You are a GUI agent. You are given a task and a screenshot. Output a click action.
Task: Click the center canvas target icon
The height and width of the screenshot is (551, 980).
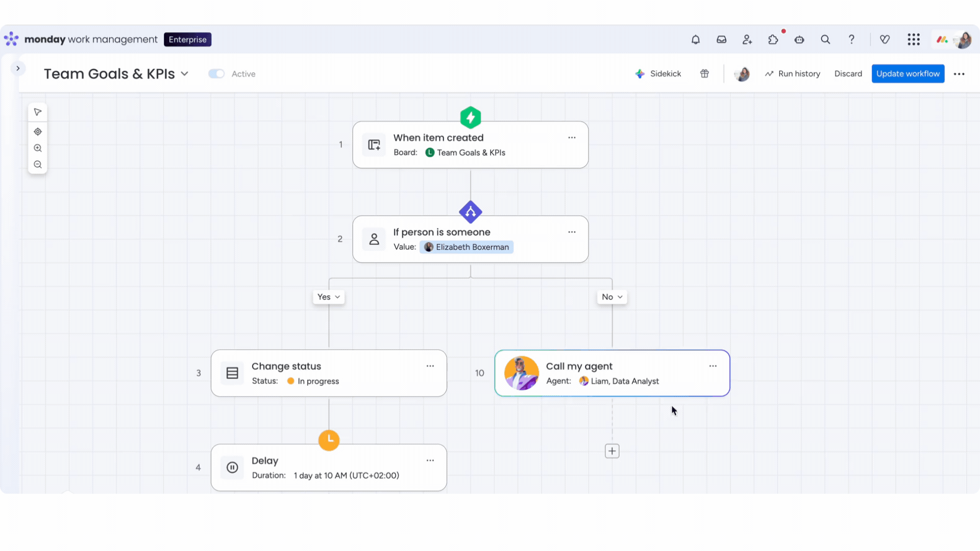click(38, 132)
